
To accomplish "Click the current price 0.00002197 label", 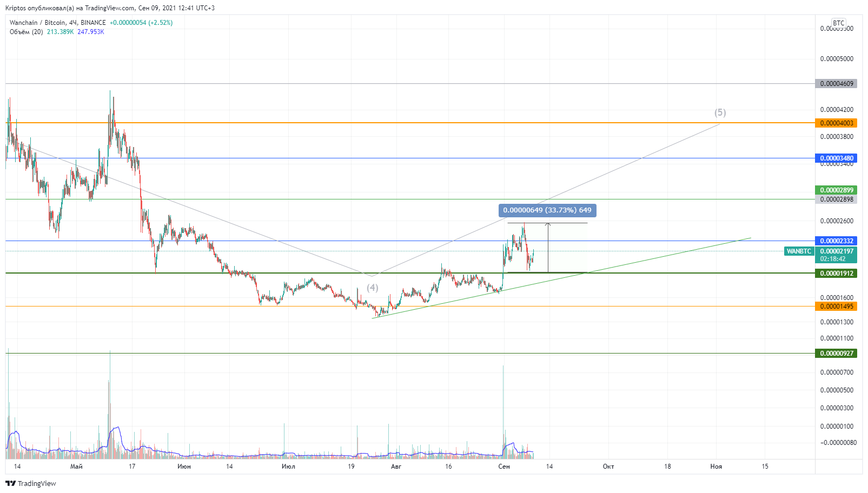I will tap(836, 251).
